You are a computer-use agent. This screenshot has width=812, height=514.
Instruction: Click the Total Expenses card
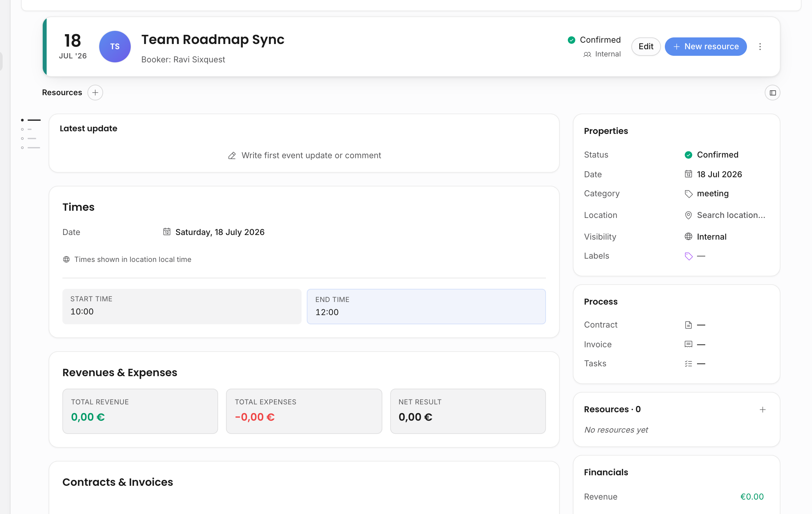pos(304,411)
